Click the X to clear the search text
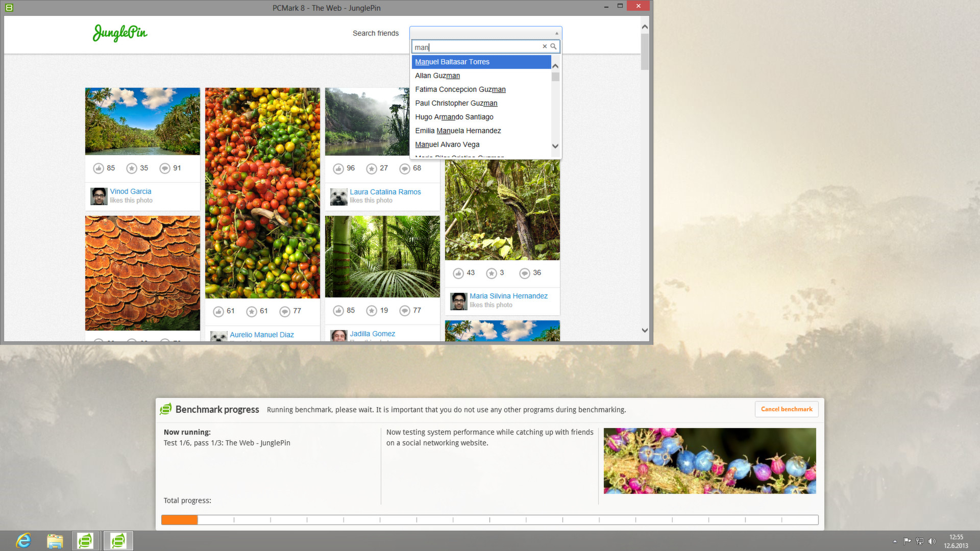The width and height of the screenshot is (980, 551). pos(545,46)
